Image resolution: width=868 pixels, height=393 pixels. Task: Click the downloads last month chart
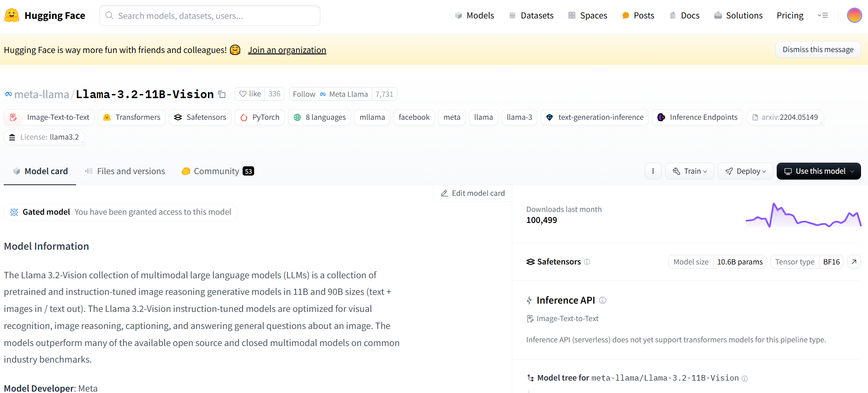(803, 215)
